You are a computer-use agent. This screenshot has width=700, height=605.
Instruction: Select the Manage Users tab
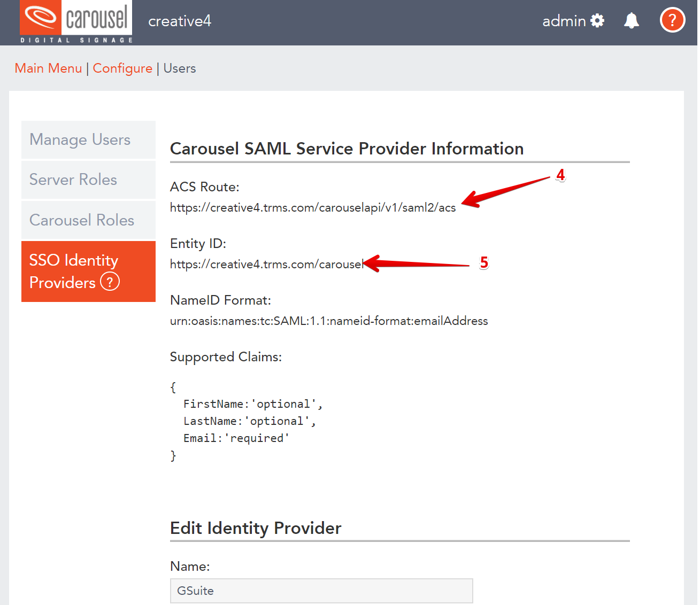(x=88, y=139)
